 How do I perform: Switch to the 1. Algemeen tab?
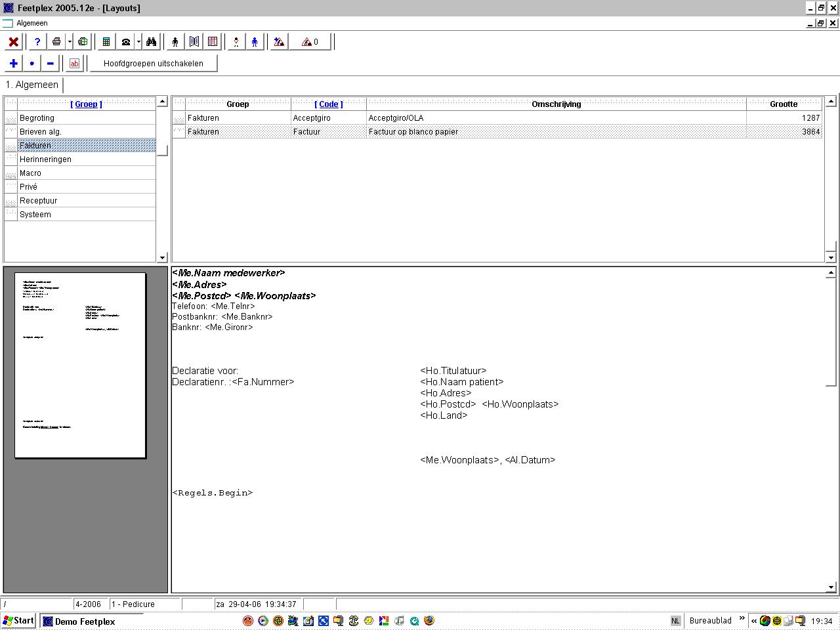pos(32,85)
